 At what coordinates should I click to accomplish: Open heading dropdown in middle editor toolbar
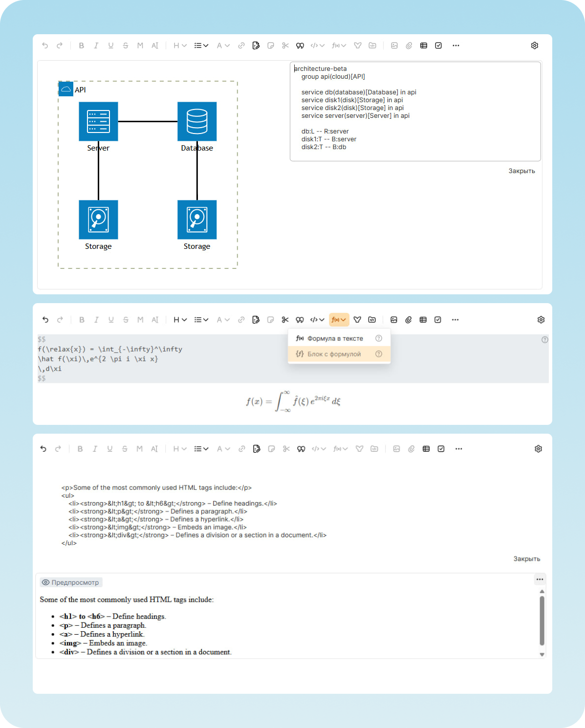tap(180, 320)
